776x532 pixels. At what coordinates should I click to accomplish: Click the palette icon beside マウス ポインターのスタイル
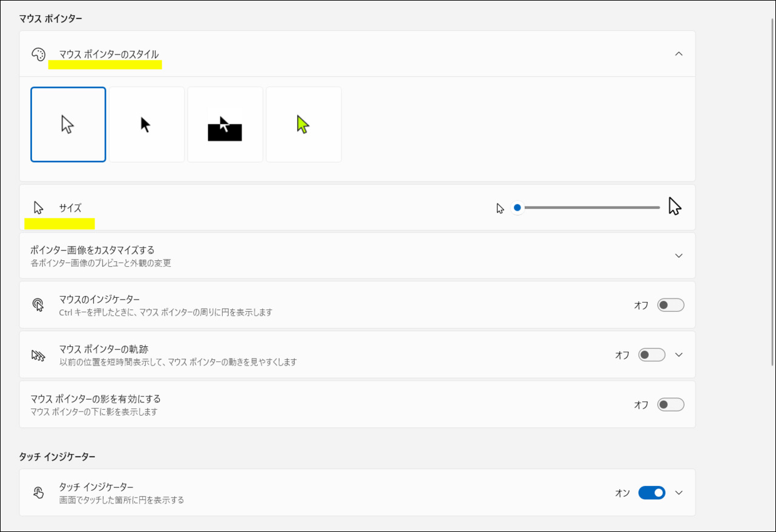tap(38, 54)
